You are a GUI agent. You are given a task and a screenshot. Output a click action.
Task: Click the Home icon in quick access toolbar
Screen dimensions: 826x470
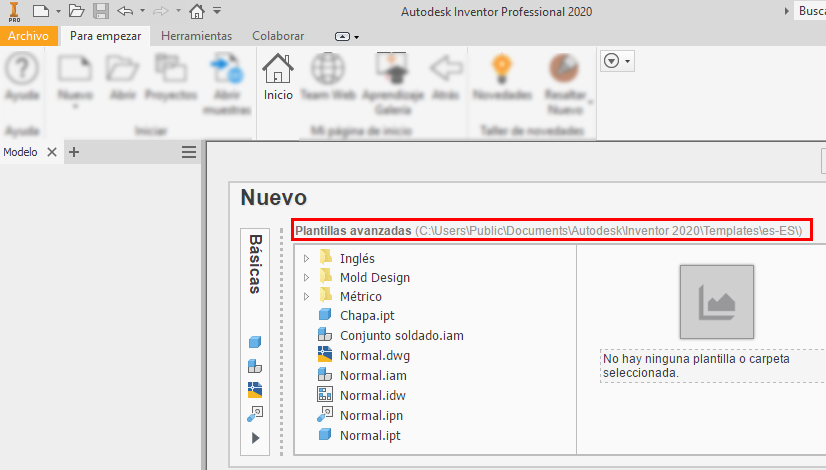point(197,11)
